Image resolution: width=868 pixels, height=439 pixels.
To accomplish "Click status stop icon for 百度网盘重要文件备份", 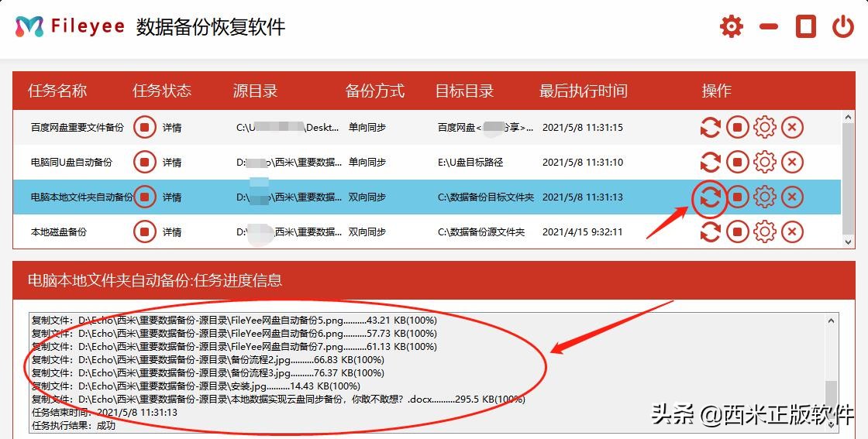I will tap(144, 127).
